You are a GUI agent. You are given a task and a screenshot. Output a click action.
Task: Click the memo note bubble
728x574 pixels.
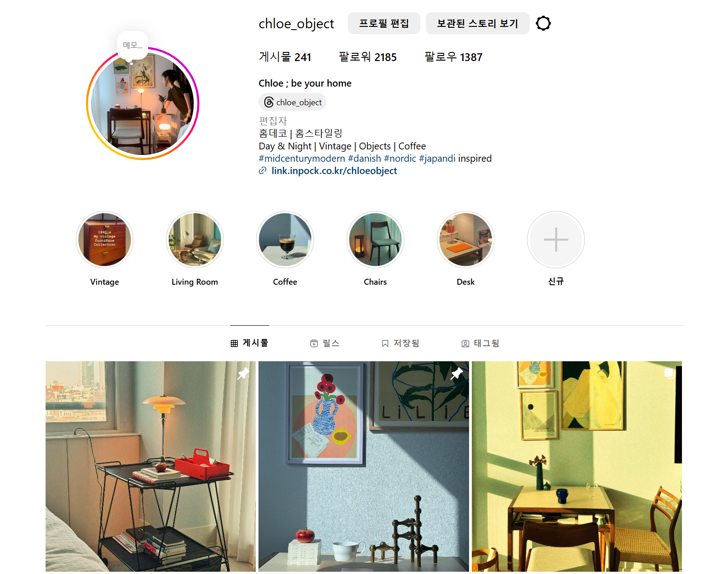[133, 46]
